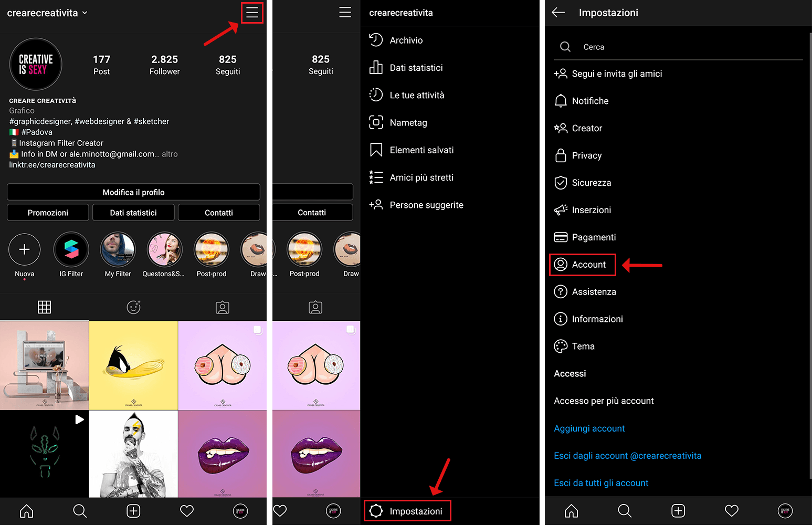Open Pagamenti via the card icon
The height and width of the screenshot is (525, 812).
[x=594, y=237]
